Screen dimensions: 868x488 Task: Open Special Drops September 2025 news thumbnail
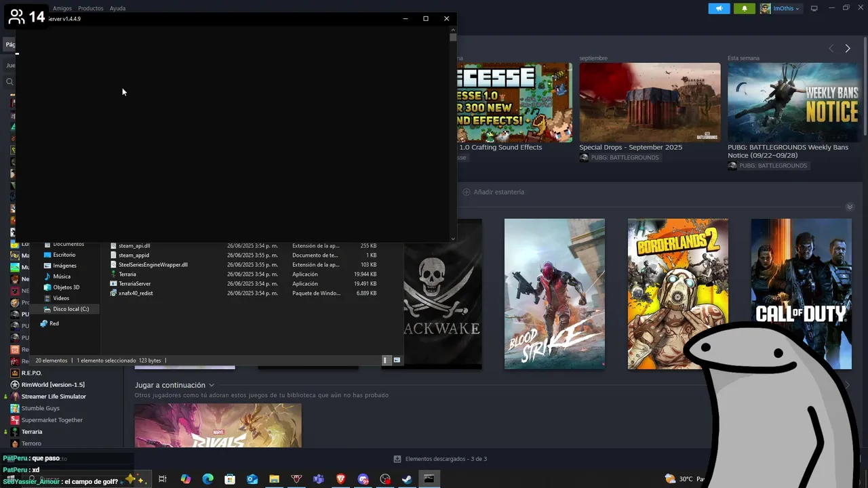tap(650, 102)
